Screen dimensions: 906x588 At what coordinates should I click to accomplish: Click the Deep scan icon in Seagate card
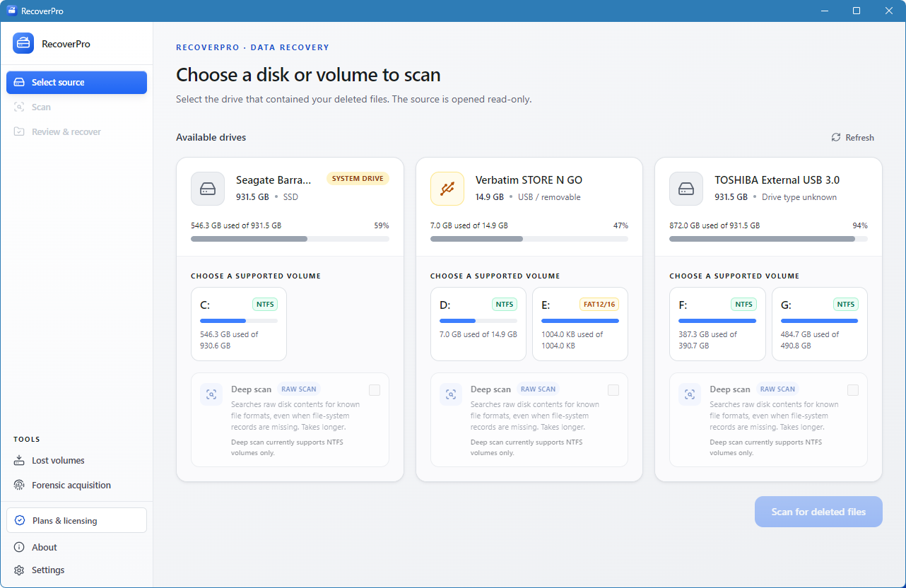click(211, 394)
